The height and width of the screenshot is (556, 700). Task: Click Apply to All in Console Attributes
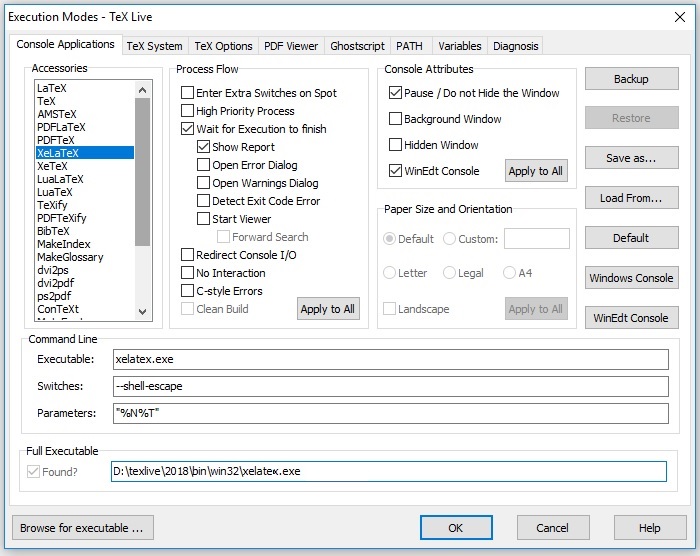(x=536, y=171)
